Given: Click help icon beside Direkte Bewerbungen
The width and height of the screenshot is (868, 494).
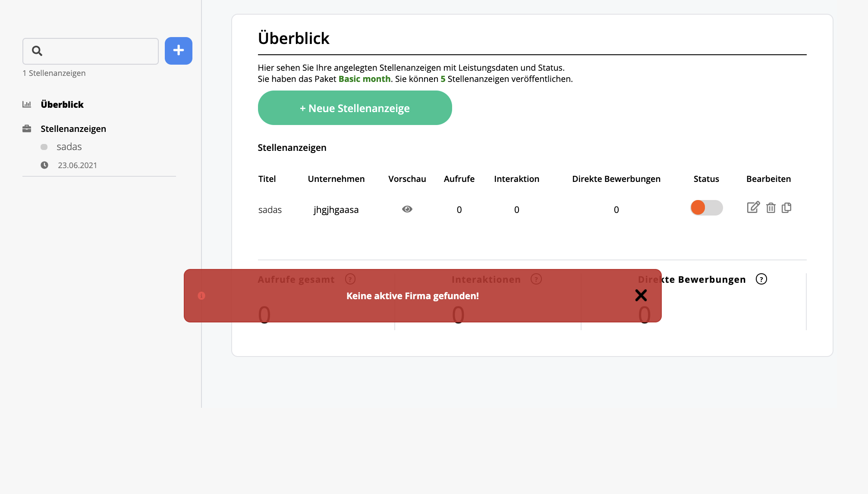Looking at the screenshot, I should tap(761, 279).
